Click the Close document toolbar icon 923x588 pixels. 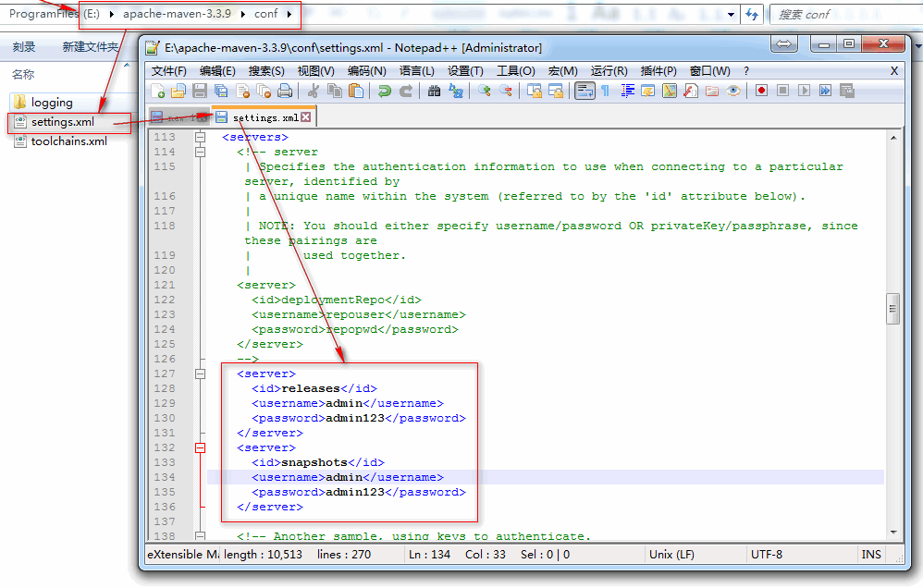click(x=242, y=91)
